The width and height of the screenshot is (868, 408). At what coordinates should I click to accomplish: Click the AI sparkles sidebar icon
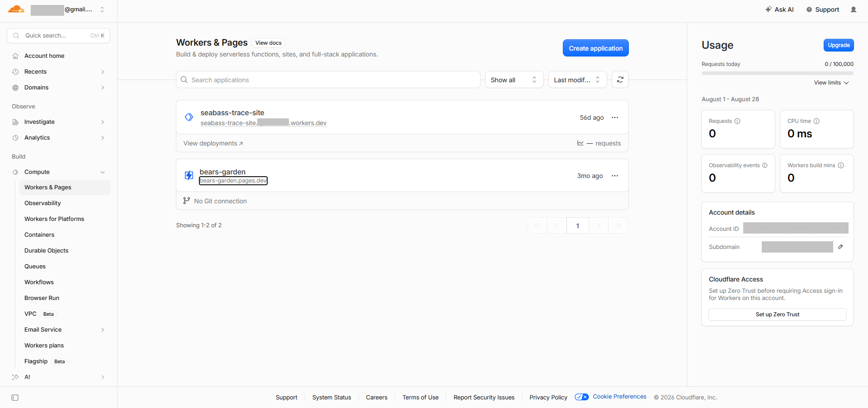pyautogui.click(x=15, y=377)
